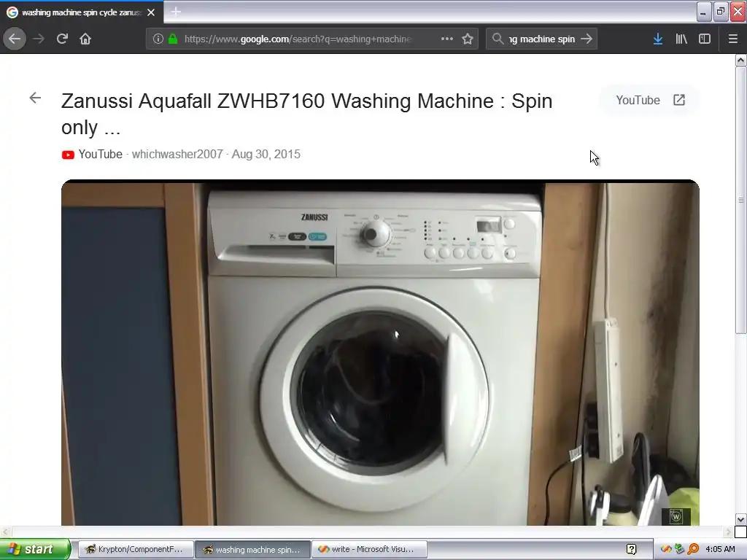
Task: Go back with the browser back arrow
Action: [15, 39]
